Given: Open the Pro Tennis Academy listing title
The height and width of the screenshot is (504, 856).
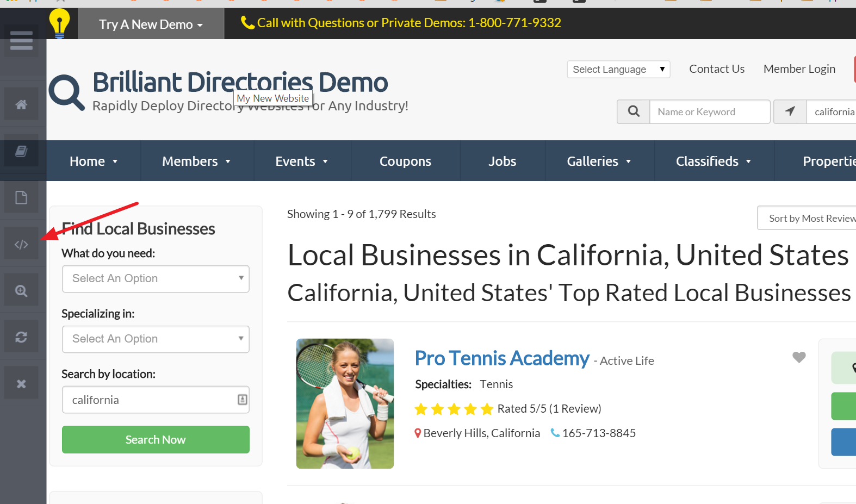Looking at the screenshot, I should 502,358.
